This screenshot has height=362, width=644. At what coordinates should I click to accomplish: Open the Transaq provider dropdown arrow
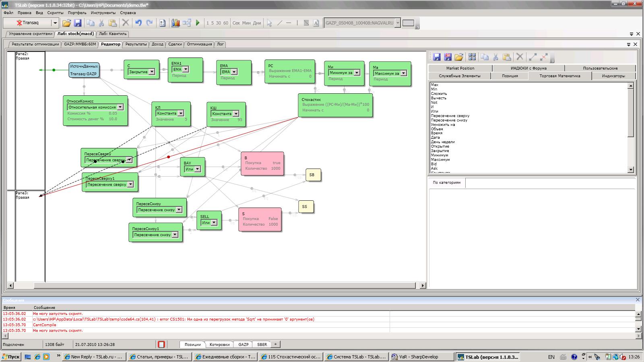point(55,23)
